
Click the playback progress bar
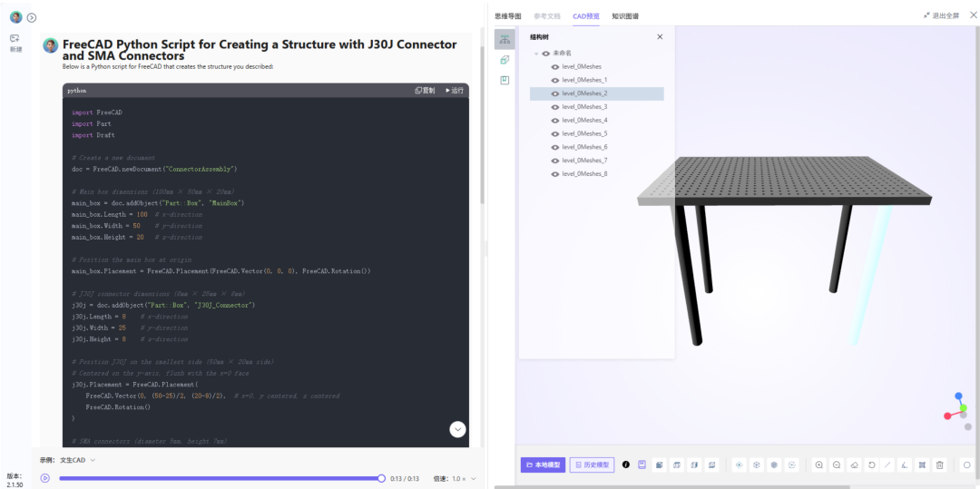point(220,478)
